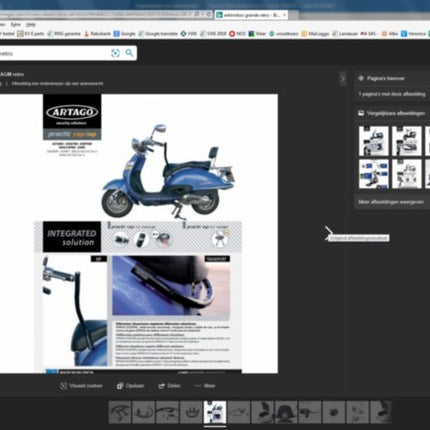The image size is (430, 430).
Task: Select second thumbnail in bottom filmstrip
Action: point(144,412)
